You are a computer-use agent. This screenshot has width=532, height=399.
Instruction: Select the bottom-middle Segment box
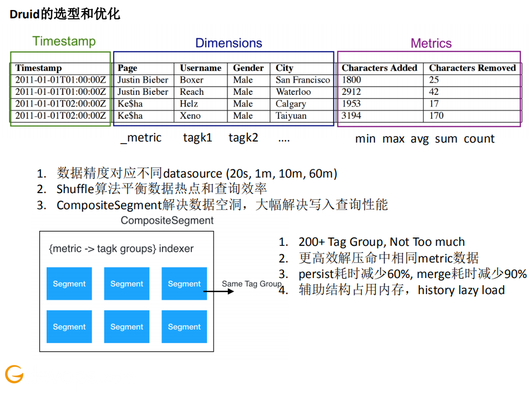tap(126, 326)
